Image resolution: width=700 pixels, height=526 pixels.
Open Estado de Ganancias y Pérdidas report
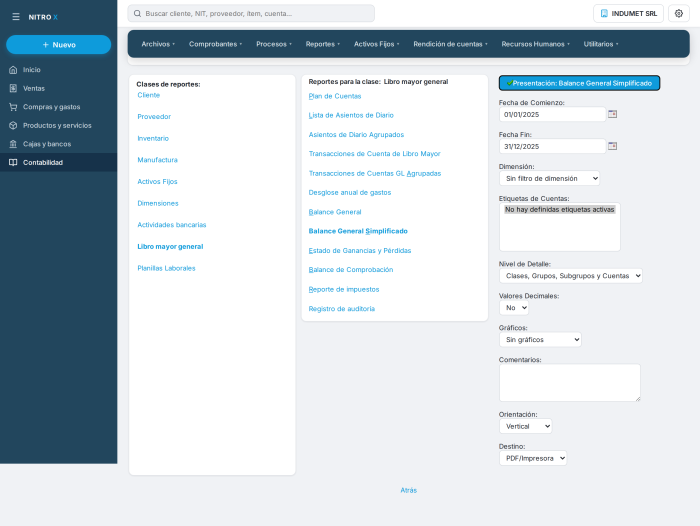360,250
